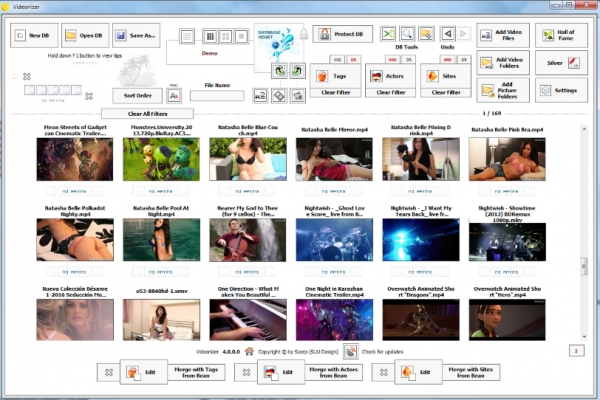Click the Silver theme button
The image size is (600, 400).
click(561, 63)
